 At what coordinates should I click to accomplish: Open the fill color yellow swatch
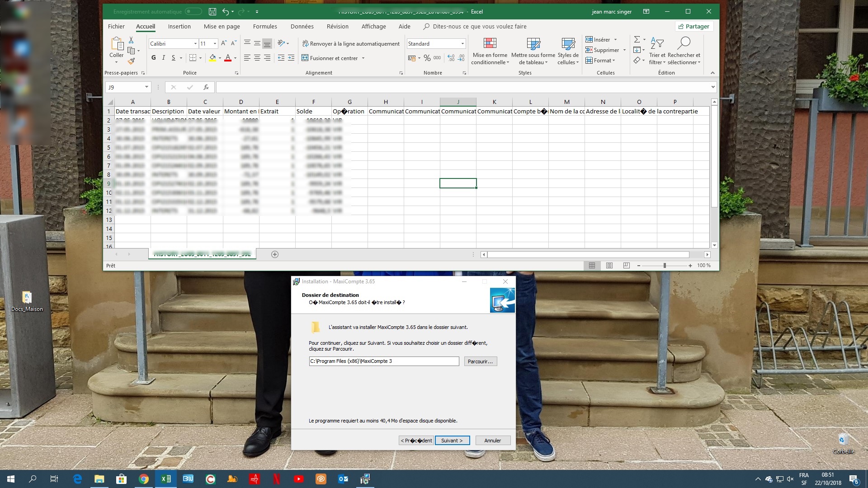(x=212, y=58)
